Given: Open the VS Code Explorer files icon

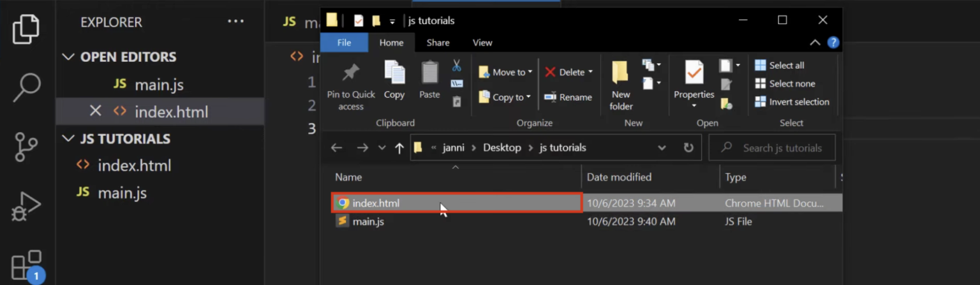Looking at the screenshot, I should tap(26, 29).
